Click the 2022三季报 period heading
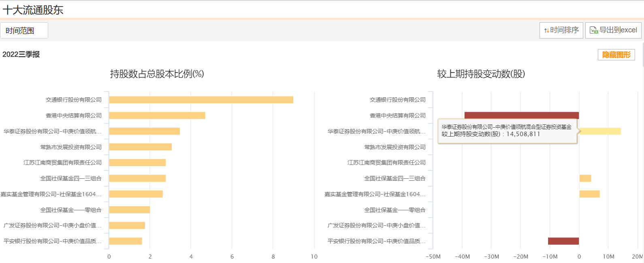 21,54
